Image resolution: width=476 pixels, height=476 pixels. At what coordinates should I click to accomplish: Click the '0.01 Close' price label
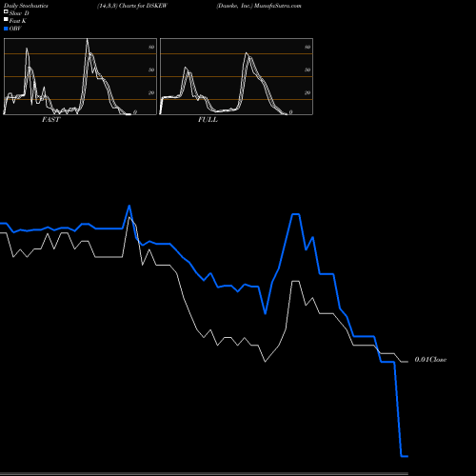pos(430,359)
